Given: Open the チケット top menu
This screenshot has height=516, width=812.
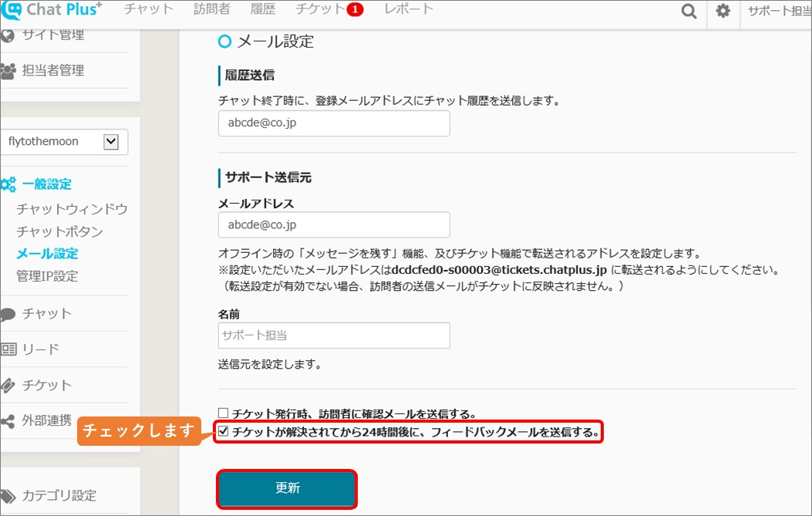Looking at the screenshot, I should pyautogui.click(x=320, y=8).
